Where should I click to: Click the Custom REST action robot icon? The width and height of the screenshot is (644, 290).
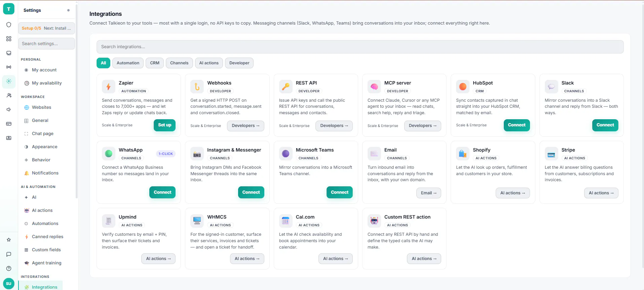pos(374,221)
